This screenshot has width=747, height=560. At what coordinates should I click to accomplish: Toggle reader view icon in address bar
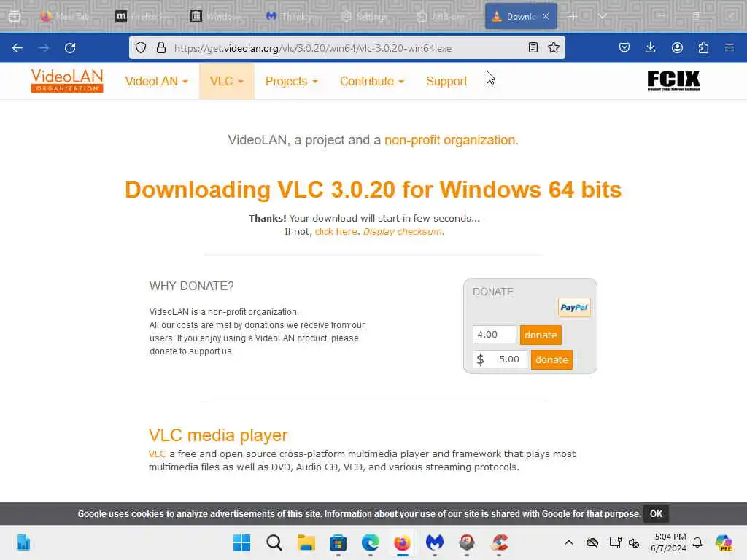point(533,47)
